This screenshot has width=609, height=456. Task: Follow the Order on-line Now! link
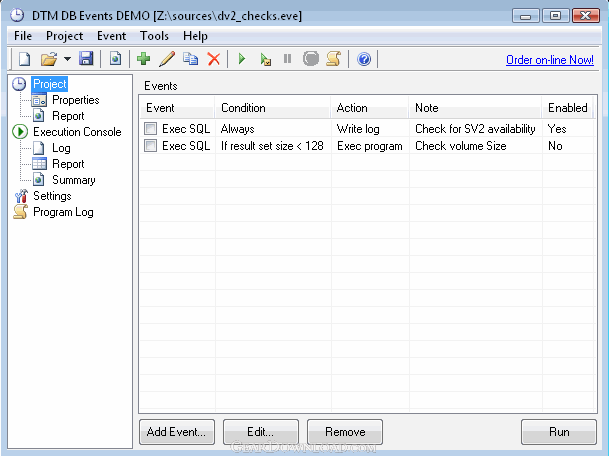(x=550, y=60)
